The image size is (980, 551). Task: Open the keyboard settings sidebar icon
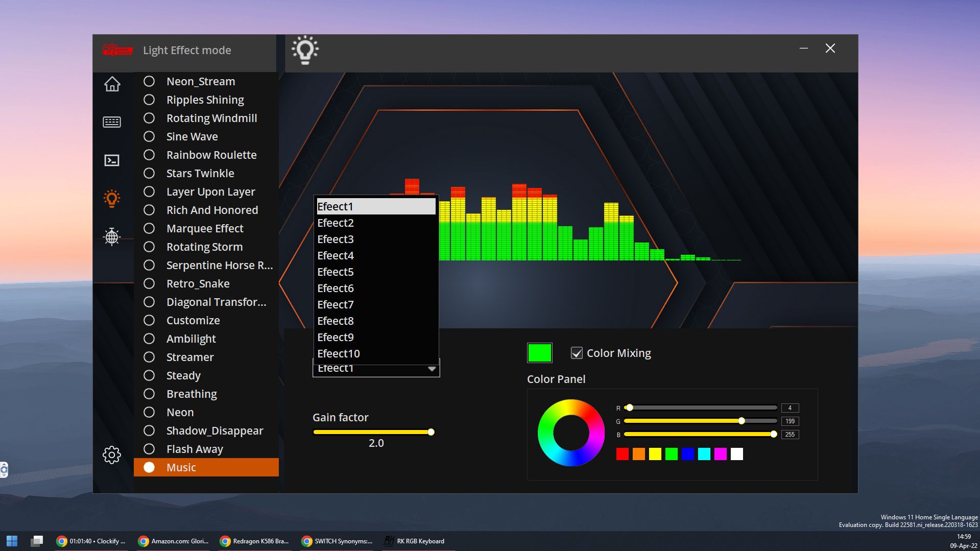click(112, 122)
